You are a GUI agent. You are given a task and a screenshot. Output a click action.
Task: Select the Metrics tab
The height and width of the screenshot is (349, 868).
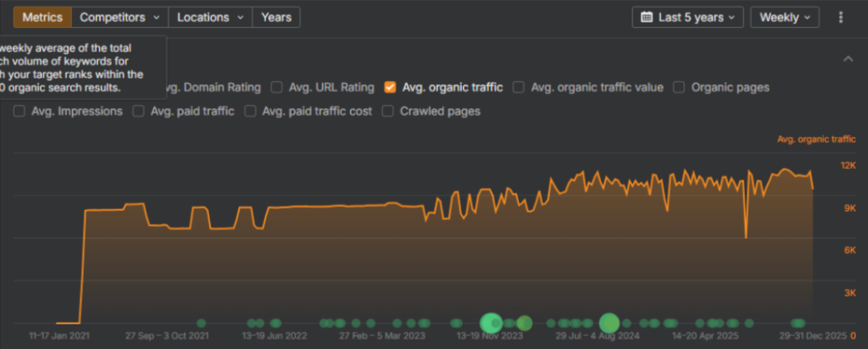point(42,17)
